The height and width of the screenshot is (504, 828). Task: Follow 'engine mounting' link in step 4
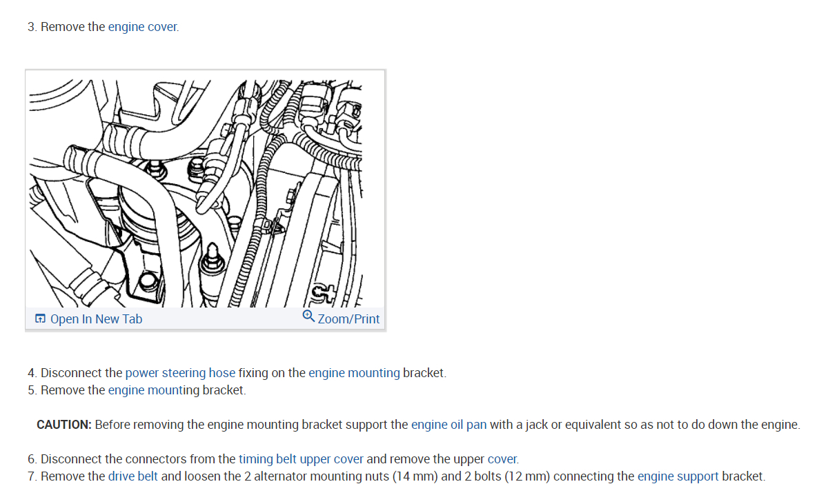point(354,373)
